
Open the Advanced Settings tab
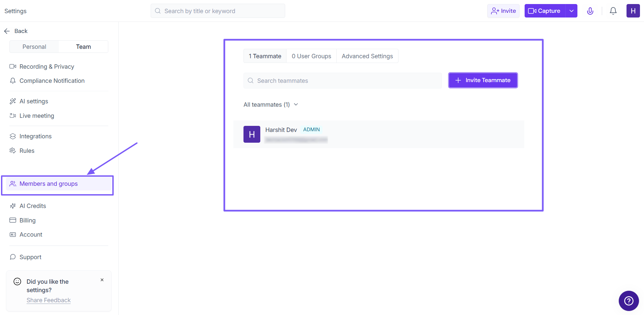(367, 56)
